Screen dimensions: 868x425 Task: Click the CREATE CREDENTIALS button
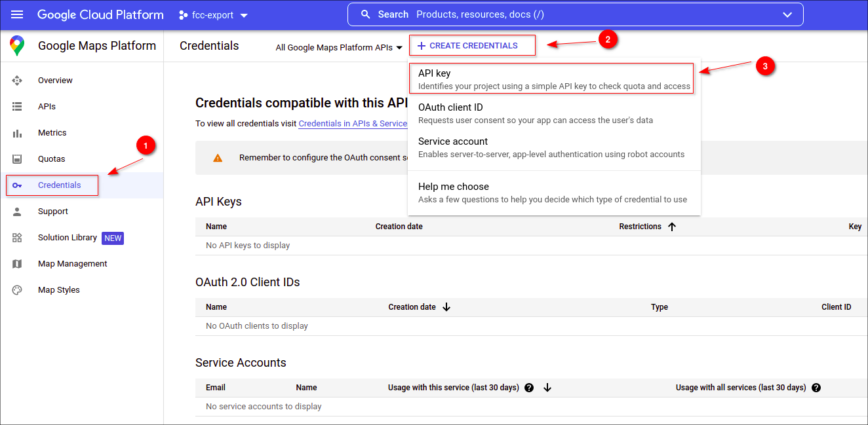coord(473,46)
